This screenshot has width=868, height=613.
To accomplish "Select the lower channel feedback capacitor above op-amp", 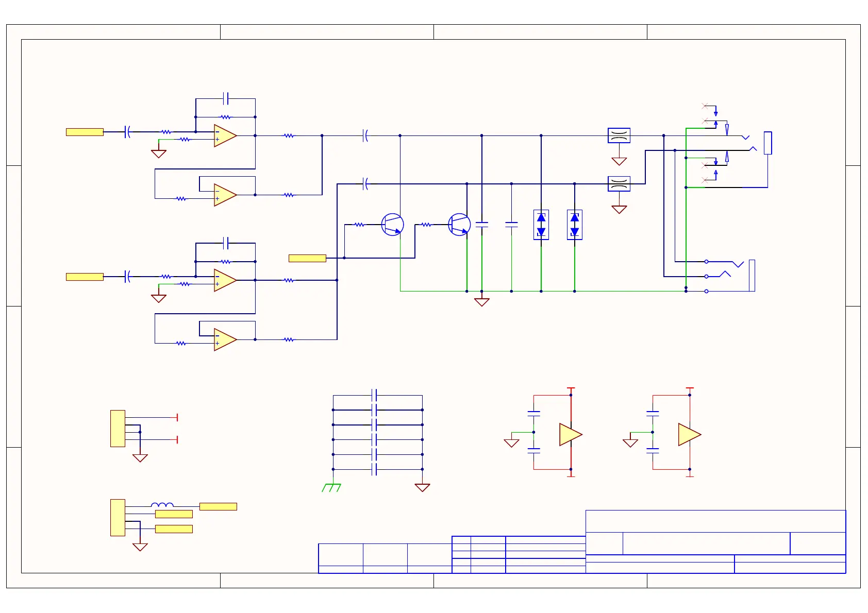I will point(226,243).
